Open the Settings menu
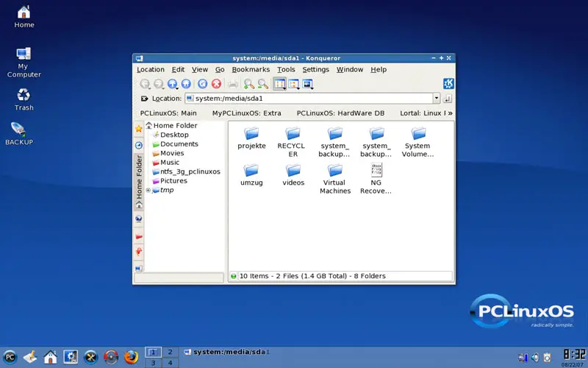 pos(315,69)
